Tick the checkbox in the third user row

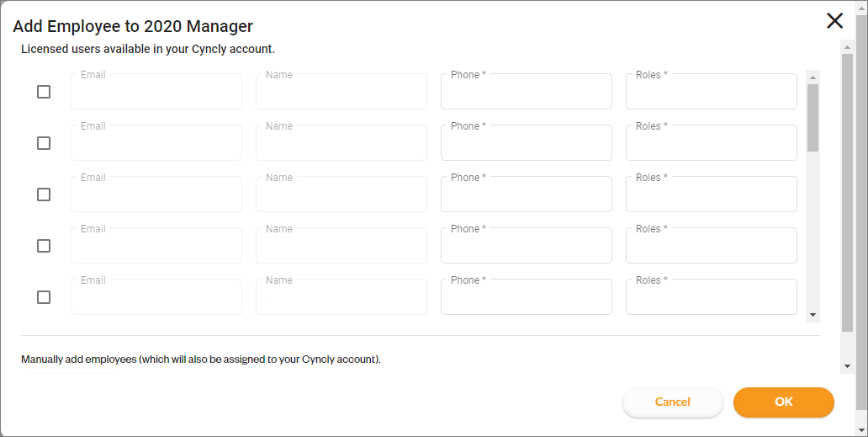[x=44, y=195]
